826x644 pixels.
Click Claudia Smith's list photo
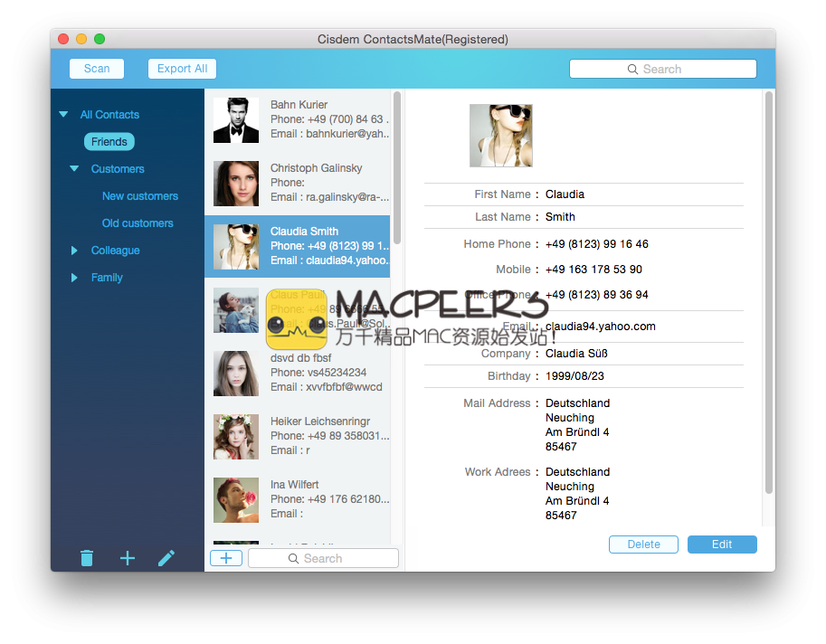pos(236,246)
